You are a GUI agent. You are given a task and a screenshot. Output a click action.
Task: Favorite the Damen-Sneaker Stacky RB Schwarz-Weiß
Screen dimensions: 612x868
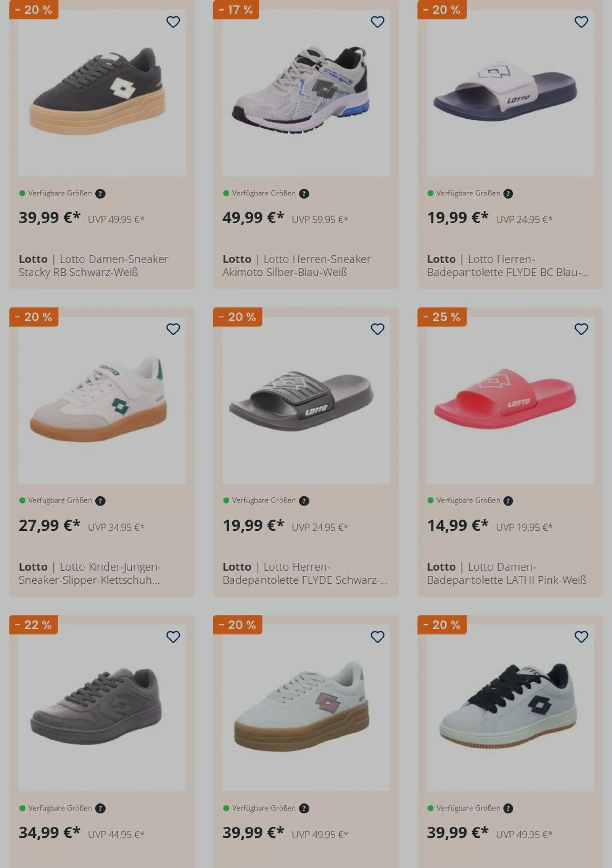click(x=173, y=22)
